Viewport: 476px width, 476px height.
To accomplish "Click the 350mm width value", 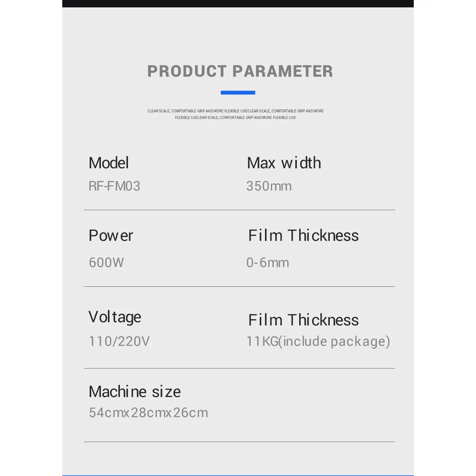I will pyautogui.click(x=269, y=186).
